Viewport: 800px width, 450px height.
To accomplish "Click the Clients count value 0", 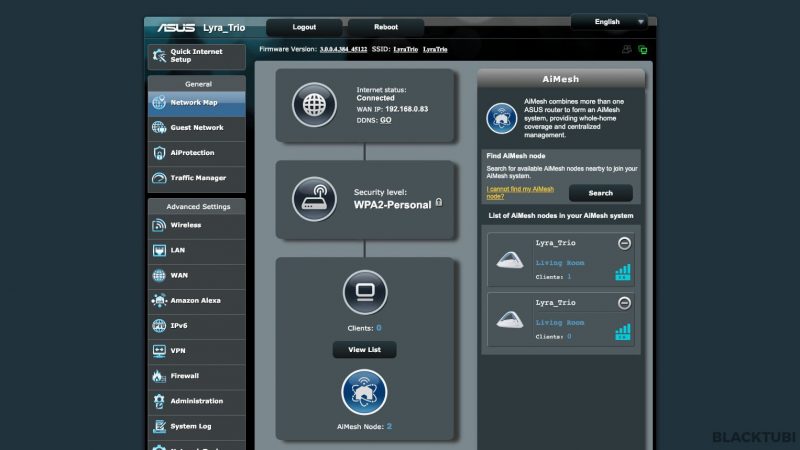I will [x=379, y=328].
